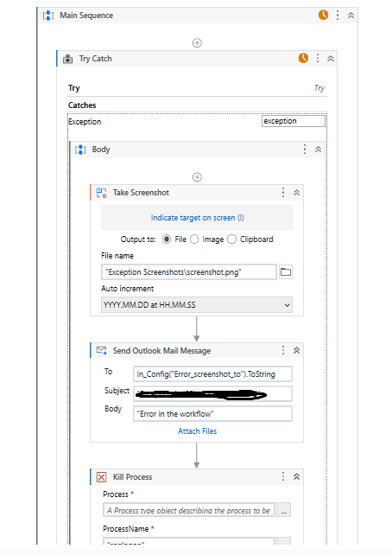Image resolution: width=392 pixels, height=555 pixels.
Task: Select the Try Catch activity title
Action: coord(96,59)
